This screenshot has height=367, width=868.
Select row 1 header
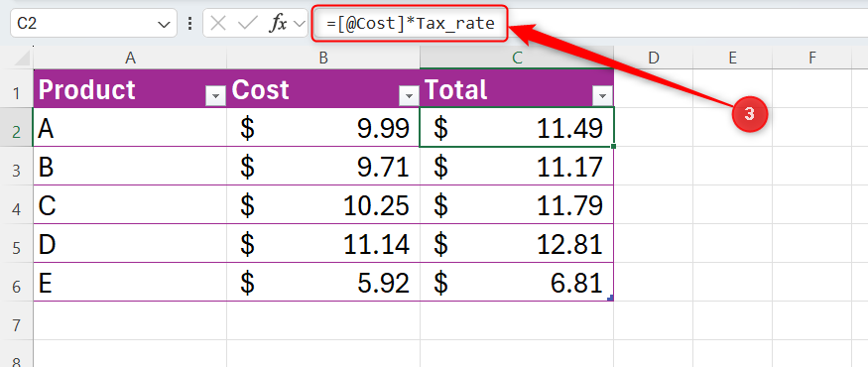click(x=17, y=88)
